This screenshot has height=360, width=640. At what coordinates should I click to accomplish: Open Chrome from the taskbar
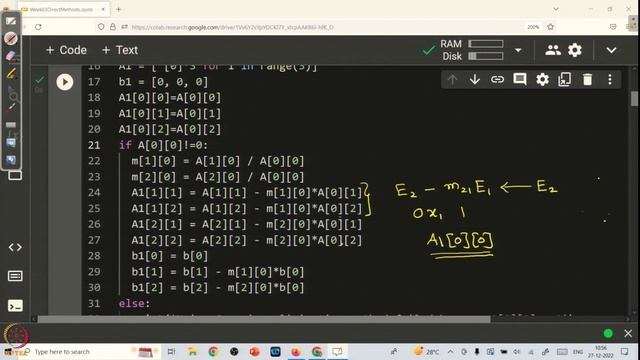(213, 351)
